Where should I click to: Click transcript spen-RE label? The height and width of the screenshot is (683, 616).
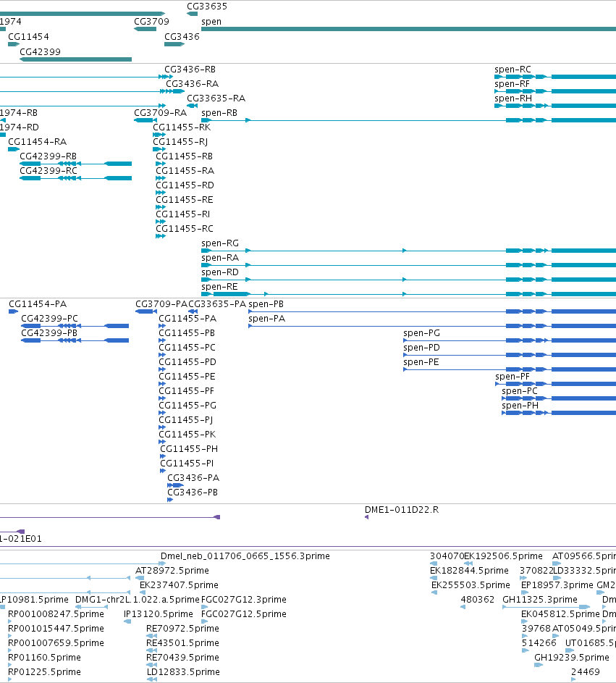tap(219, 287)
